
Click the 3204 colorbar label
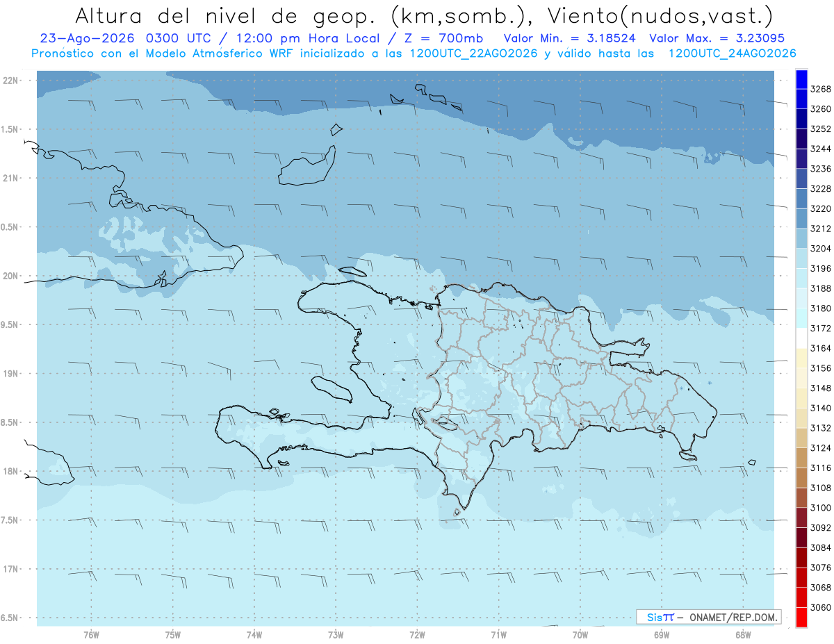coord(821,249)
